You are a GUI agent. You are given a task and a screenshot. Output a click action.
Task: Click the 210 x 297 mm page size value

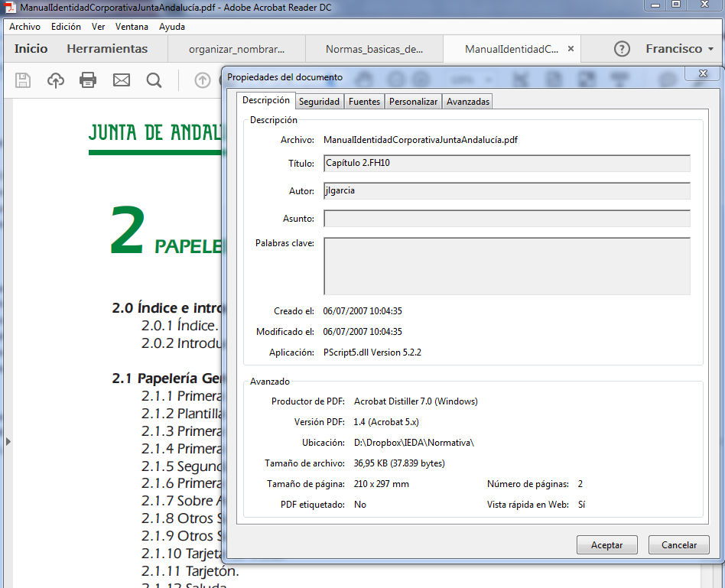(381, 484)
